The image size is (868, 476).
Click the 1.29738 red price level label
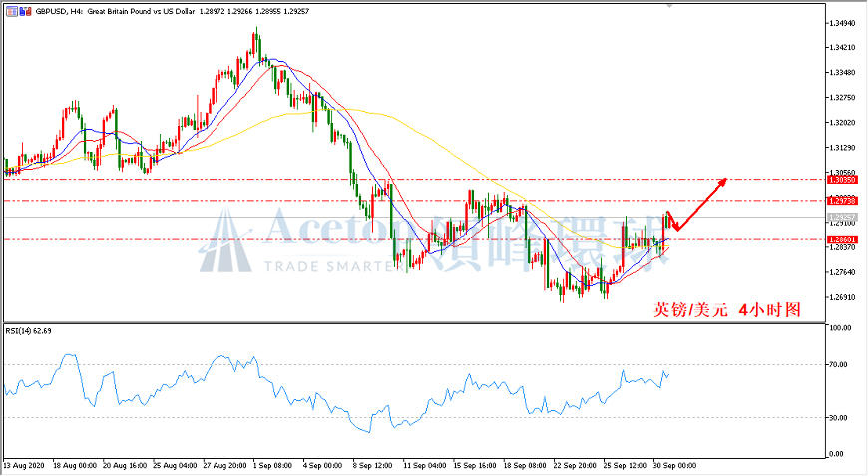pyautogui.click(x=842, y=201)
